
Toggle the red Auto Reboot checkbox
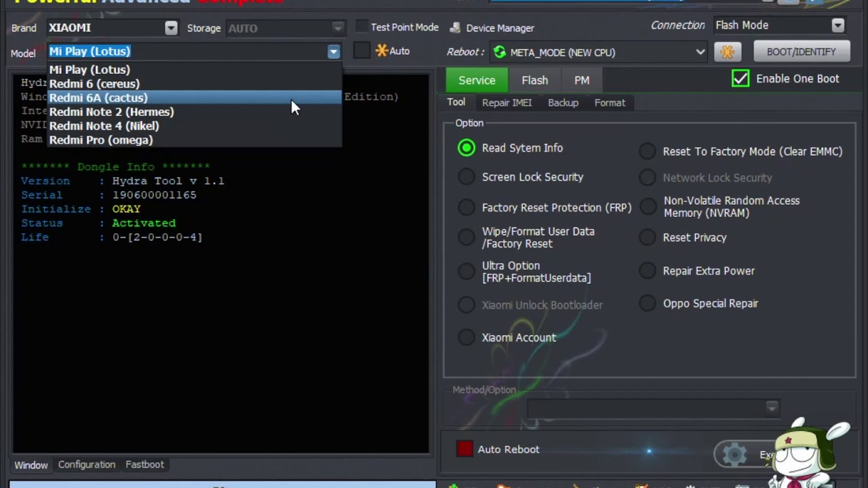click(x=465, y=449)
